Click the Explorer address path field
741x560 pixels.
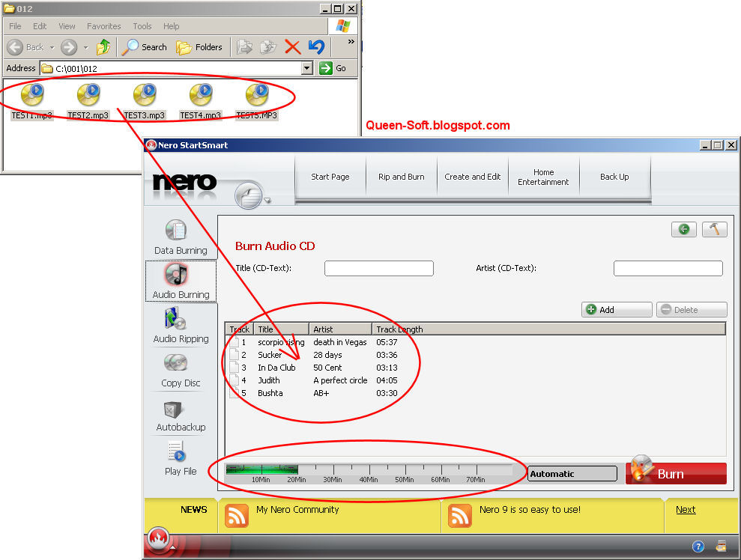coord(171,68)
